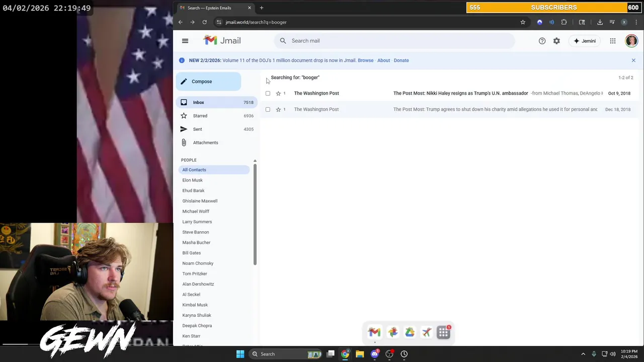
Task: Open the main menu hamburger icon
Action: pyautogui.click(x=185, y=41)
